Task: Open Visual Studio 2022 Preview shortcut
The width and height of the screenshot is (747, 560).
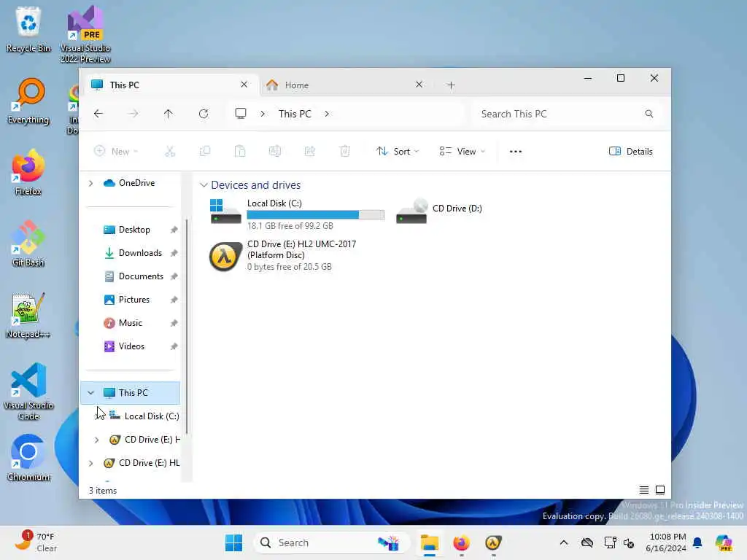Action: click(x=85, y=34)
